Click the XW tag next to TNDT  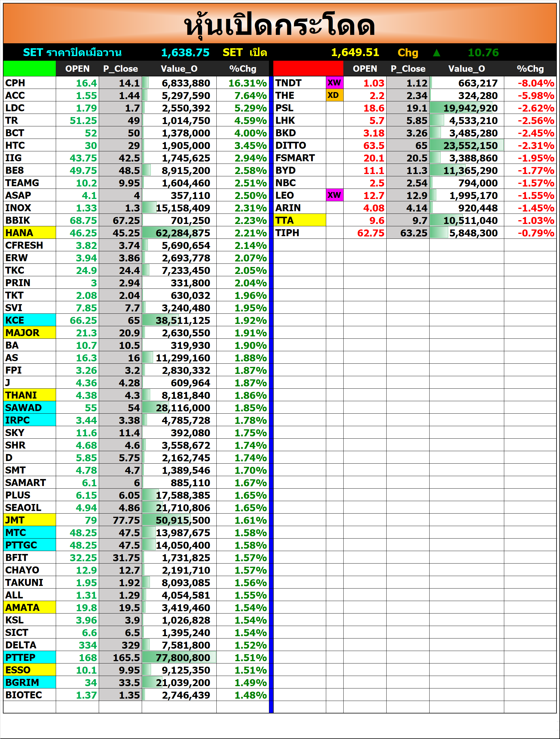tap(335, 83)
